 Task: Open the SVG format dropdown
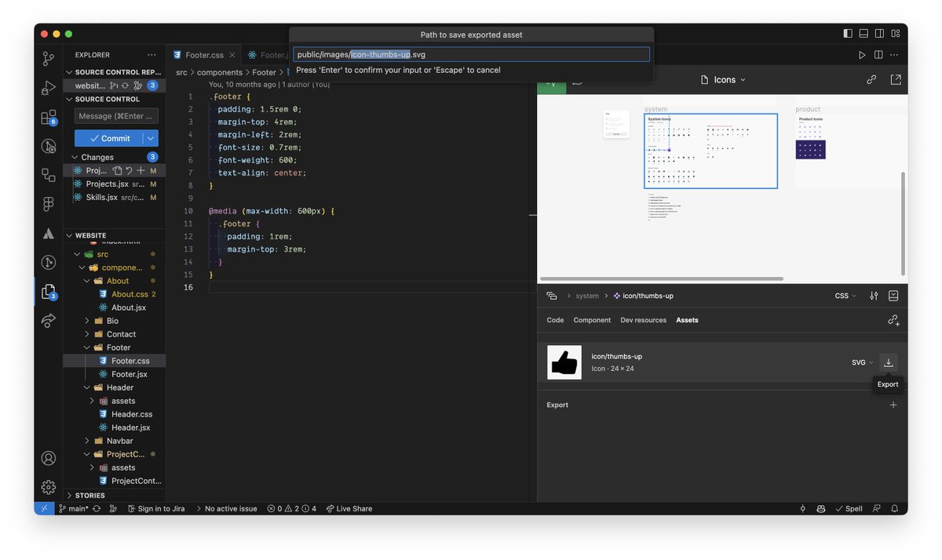[x=862, y=362]
